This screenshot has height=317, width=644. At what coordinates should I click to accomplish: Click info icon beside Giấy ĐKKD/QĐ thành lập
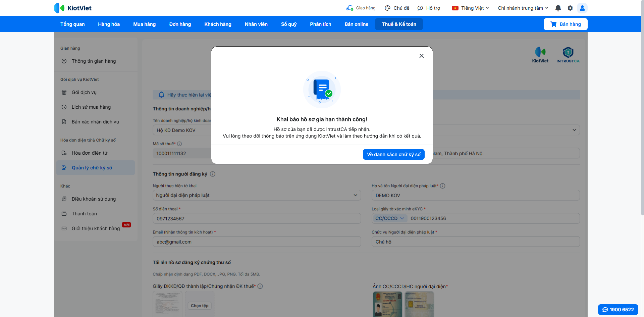click(x=260, y=286)
